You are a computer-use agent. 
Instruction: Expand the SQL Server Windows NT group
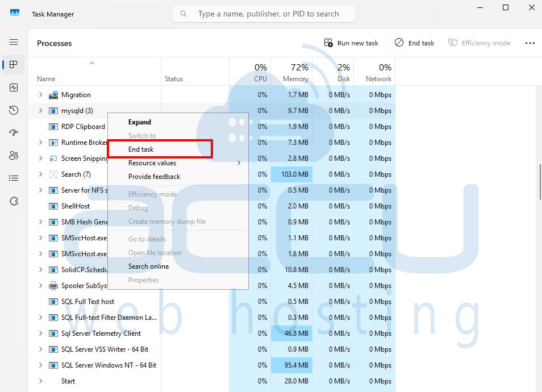tap(40, 365)
